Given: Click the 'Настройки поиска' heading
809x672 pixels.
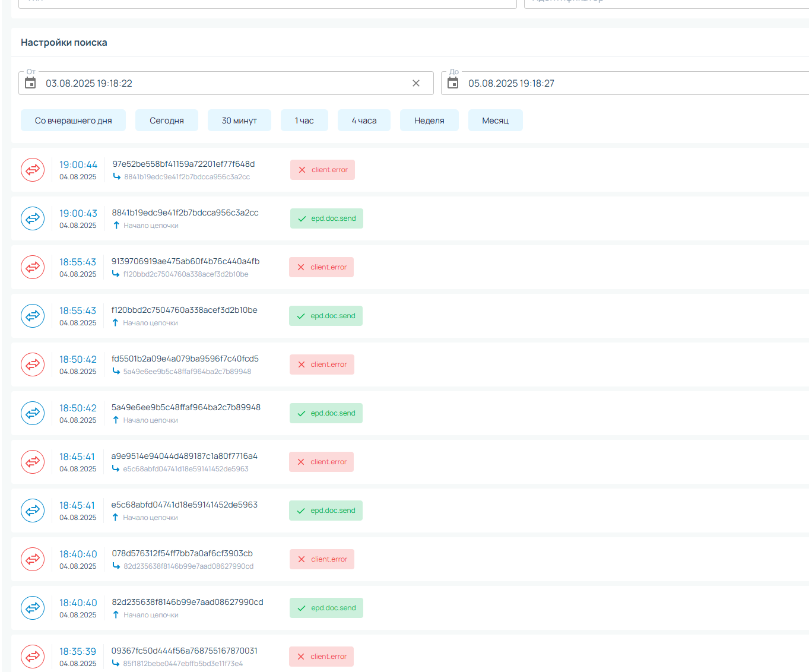Looking at the screenshot, I should pos(64,43).
